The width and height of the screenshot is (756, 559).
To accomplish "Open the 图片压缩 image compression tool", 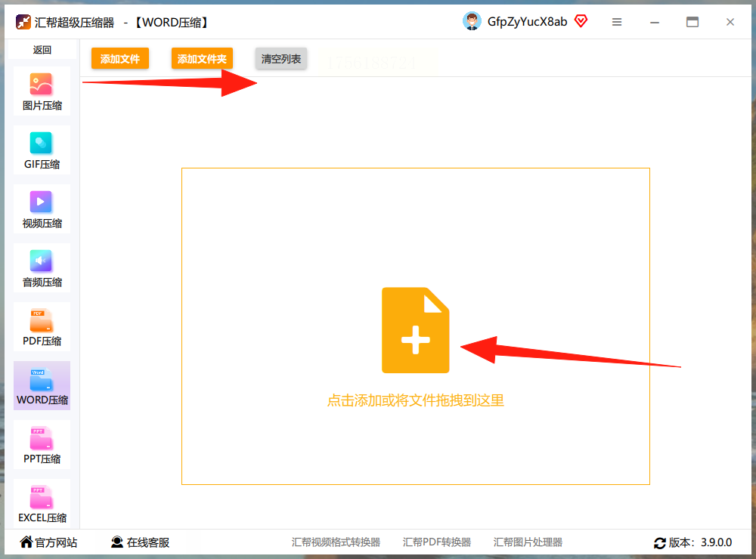I will [42, 91].
